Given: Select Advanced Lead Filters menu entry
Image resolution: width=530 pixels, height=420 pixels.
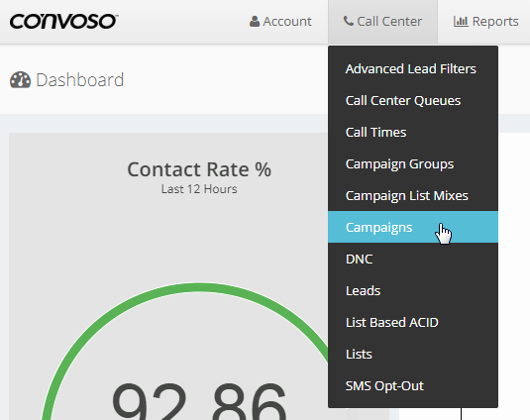Looking at the screenshot, I should pos(413,69).
